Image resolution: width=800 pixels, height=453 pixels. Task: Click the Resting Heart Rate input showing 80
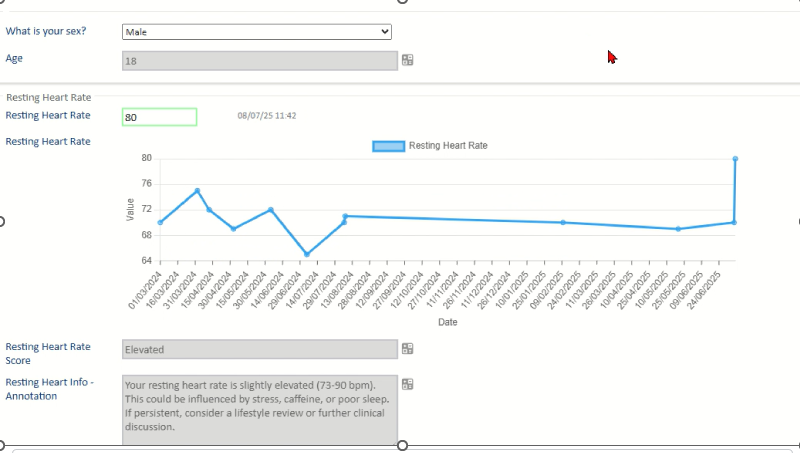coord(159,117)
